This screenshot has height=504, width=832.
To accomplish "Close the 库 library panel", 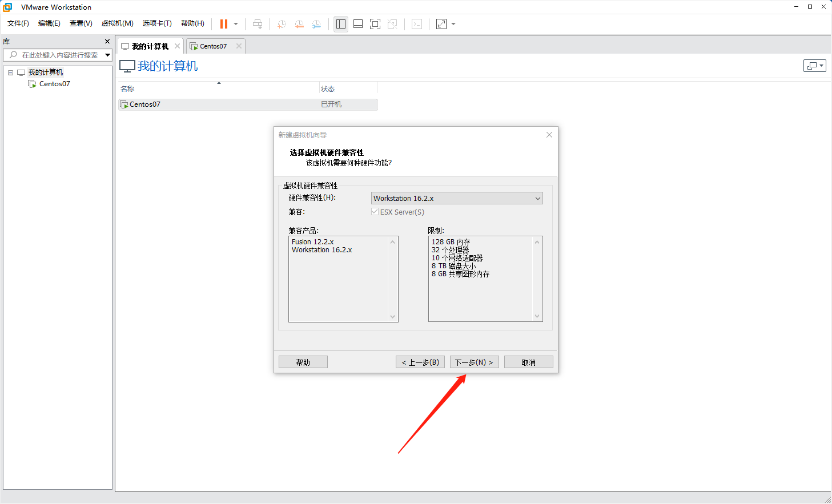I will [107, 42].
